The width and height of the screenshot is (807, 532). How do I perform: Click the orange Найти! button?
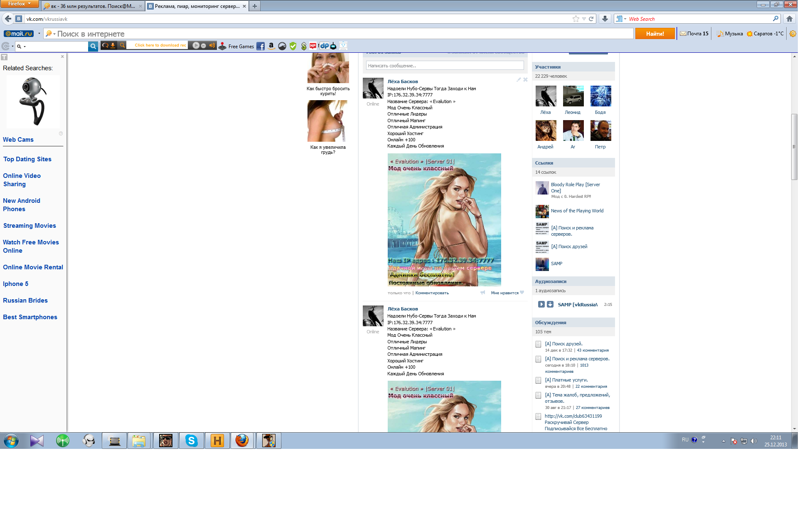pos(655,34)
